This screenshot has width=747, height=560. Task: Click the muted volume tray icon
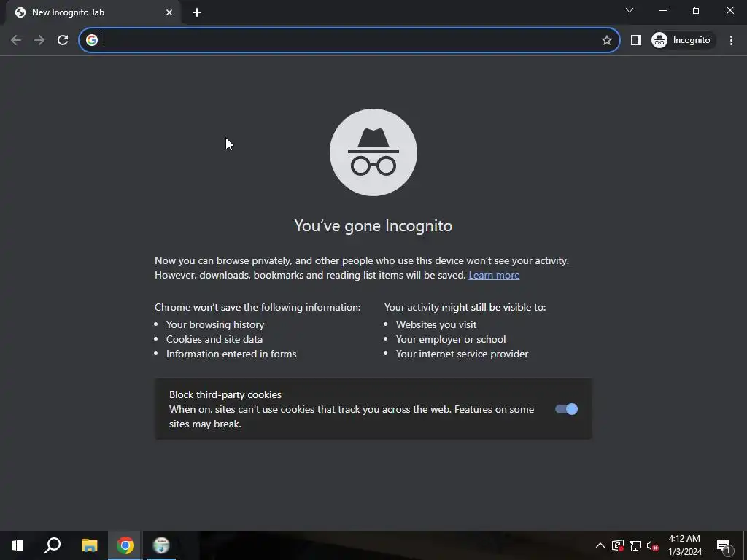[x=653, y=545]
